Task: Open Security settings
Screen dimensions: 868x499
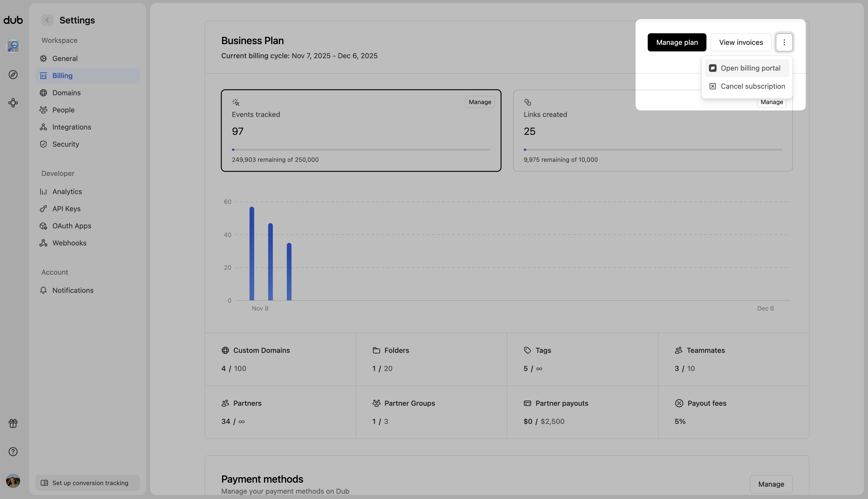Action: (65, 144)
